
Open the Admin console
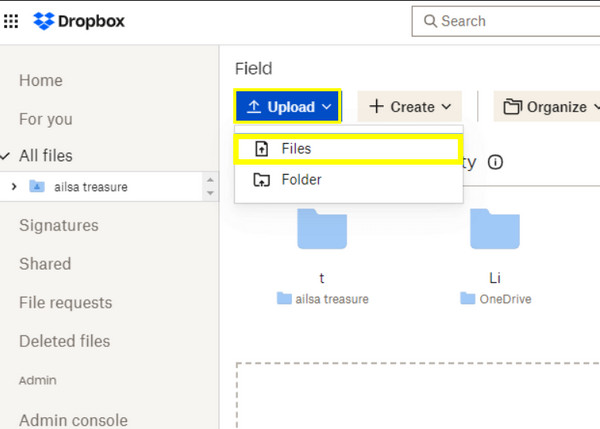point(73,421)
